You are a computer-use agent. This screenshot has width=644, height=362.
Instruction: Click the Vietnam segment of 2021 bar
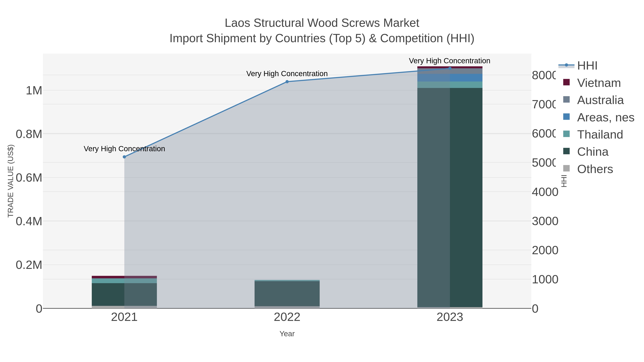124,277
